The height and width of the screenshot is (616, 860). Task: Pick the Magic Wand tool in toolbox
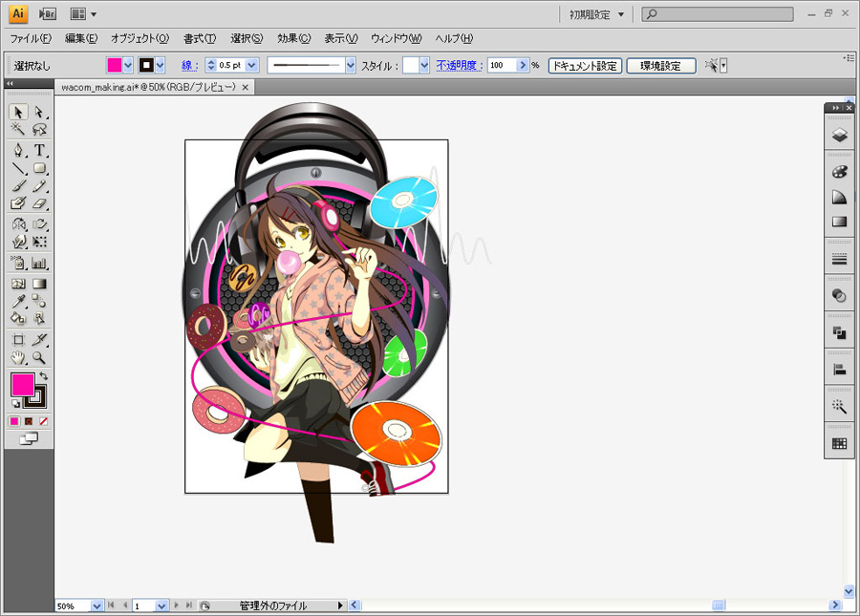coord(18,129)
